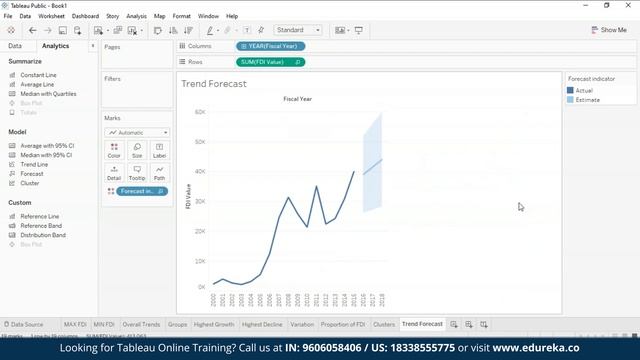Switch to the Data pane tab
Image resolution: width=640 pixels, height=360 pixels.
15,46
